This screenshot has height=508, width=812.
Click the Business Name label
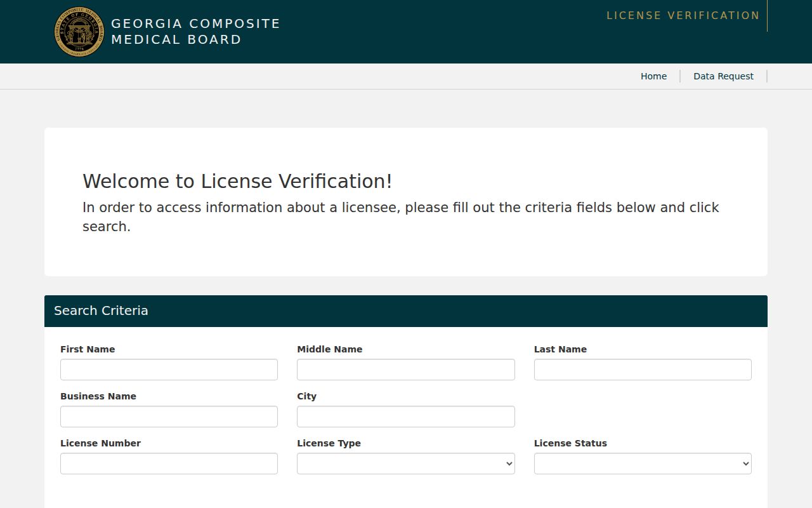(x=98, y=396)
